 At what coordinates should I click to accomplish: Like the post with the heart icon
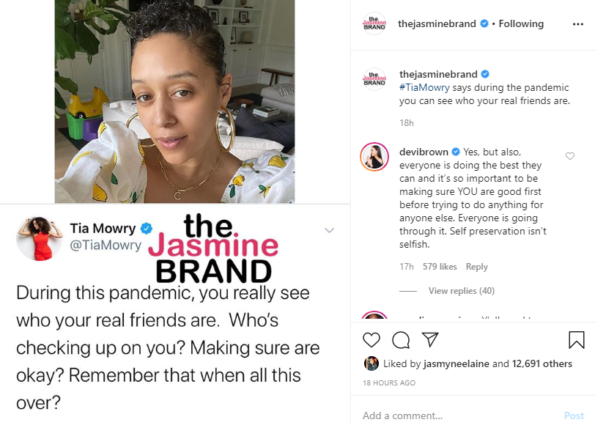point(371,340)
